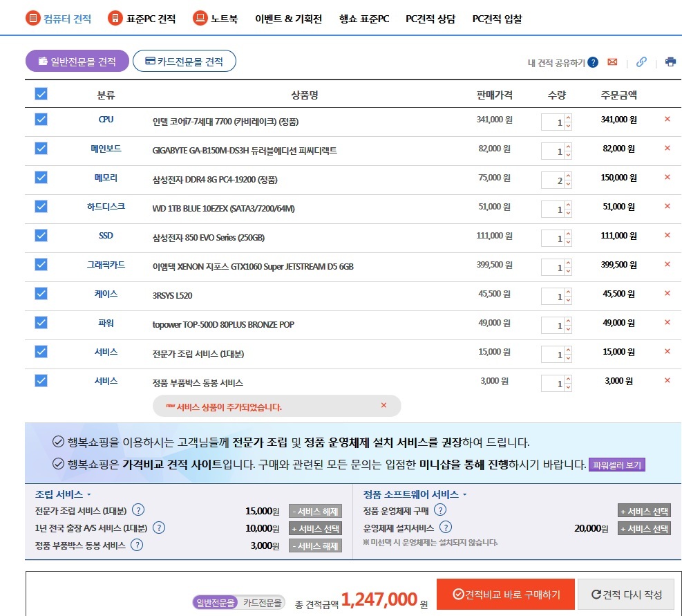The height and width of the screenshot is (616, 682).
Task: Remove the 메모리 item with red X
Action: click(x=667, y=177)
